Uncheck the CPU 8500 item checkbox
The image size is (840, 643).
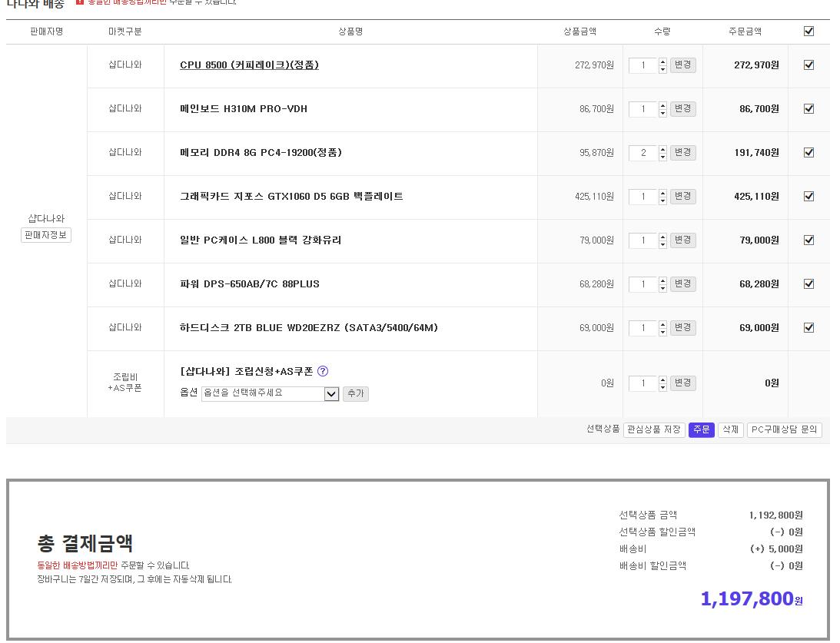tap(808, 65)
